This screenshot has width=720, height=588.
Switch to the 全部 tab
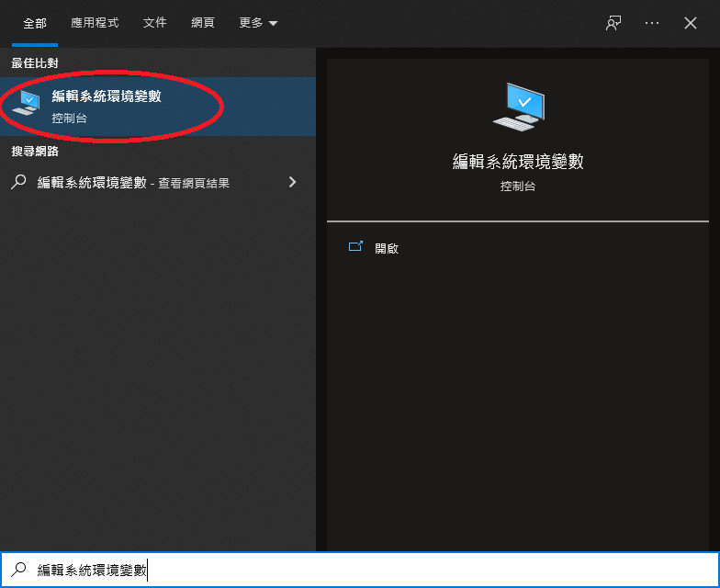[35, 23]
